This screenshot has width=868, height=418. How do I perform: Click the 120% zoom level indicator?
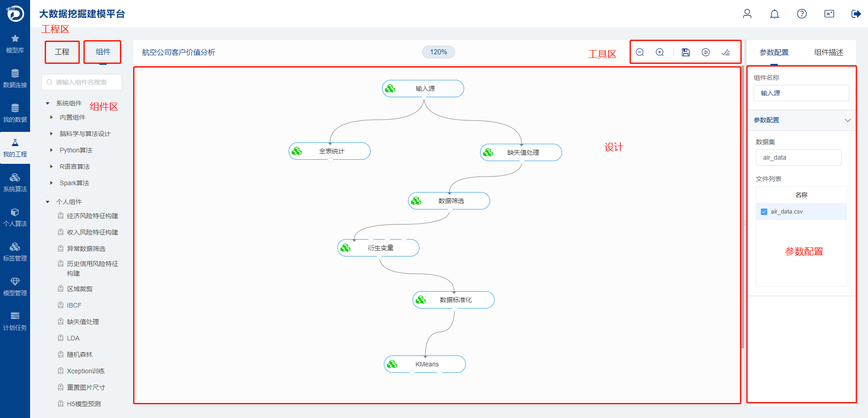pyautogui.click(x=439, y=52)
